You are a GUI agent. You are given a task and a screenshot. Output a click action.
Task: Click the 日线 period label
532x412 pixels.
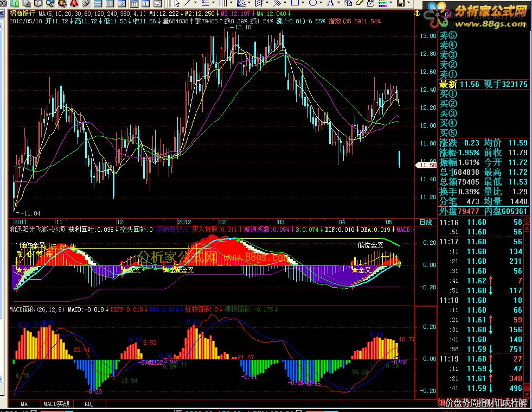426,222
